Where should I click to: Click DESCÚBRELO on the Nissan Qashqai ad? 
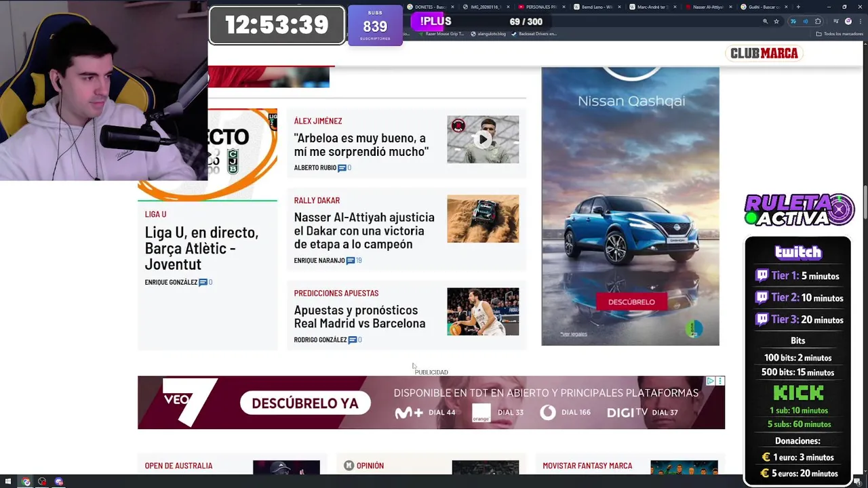click(631, 302)
